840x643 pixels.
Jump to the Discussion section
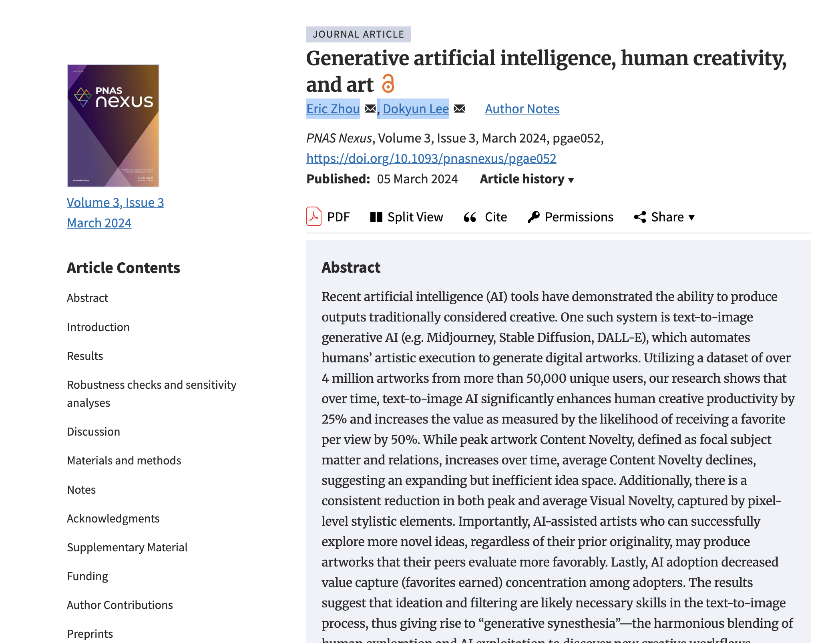tap(93, 432)
